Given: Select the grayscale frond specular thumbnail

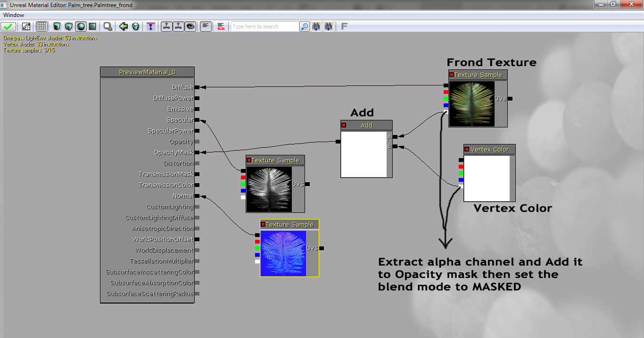Looking at the screenshot, I should (x=269, y=189).
